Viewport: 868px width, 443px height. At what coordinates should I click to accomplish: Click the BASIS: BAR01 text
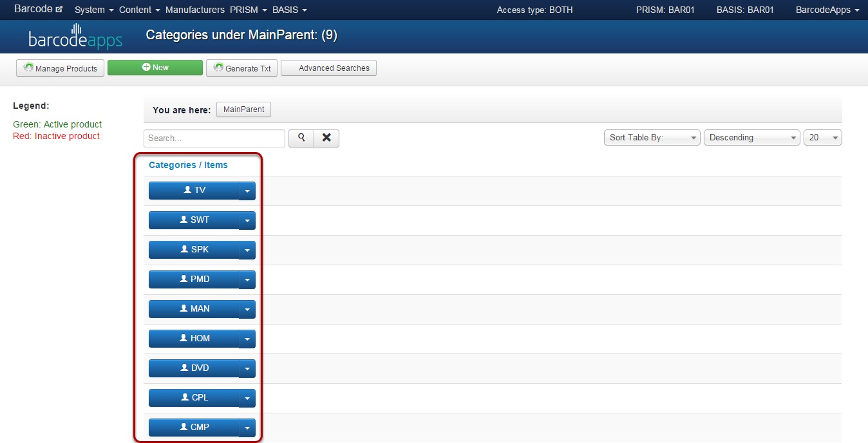(745, 10)
